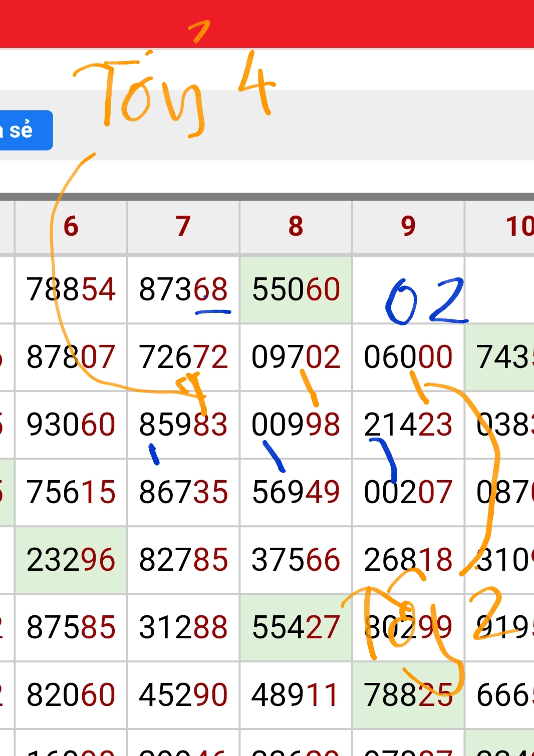This screenshot has height=756, width=534.
Task: Click the number 45290 in column 7
Action: tap(183, 695)
